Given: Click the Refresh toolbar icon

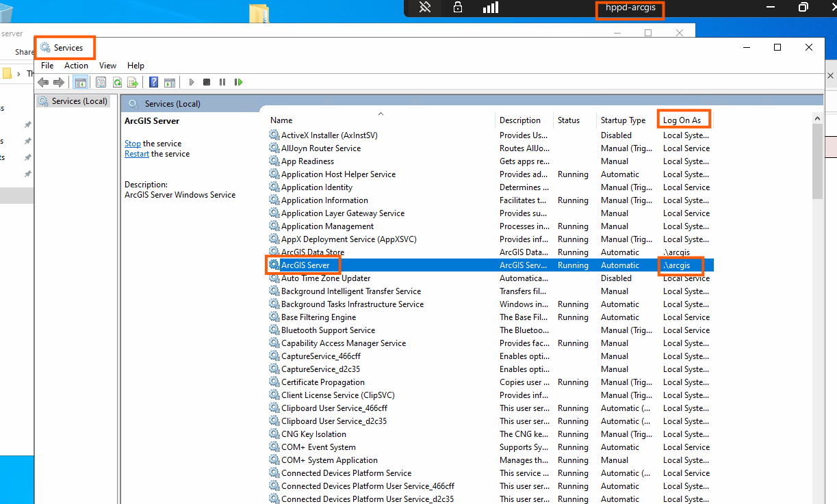Looking at the screenshot, I should point(117,82).
